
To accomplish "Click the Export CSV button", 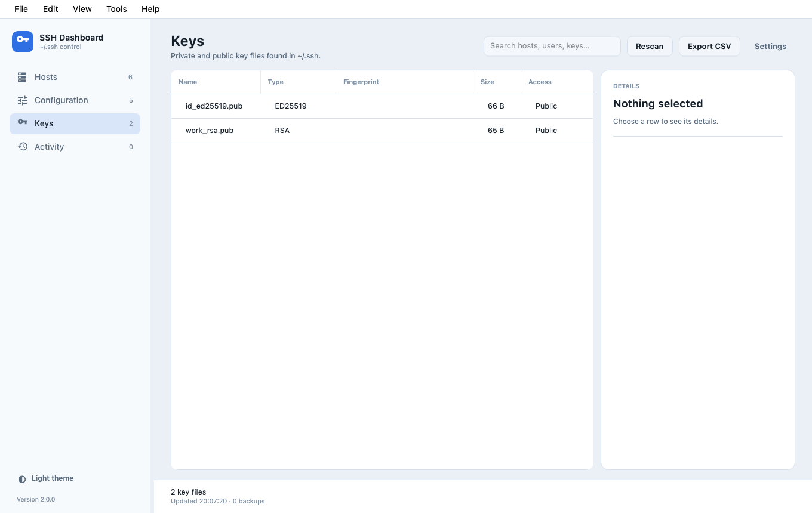I will click(x=709, y=46).
